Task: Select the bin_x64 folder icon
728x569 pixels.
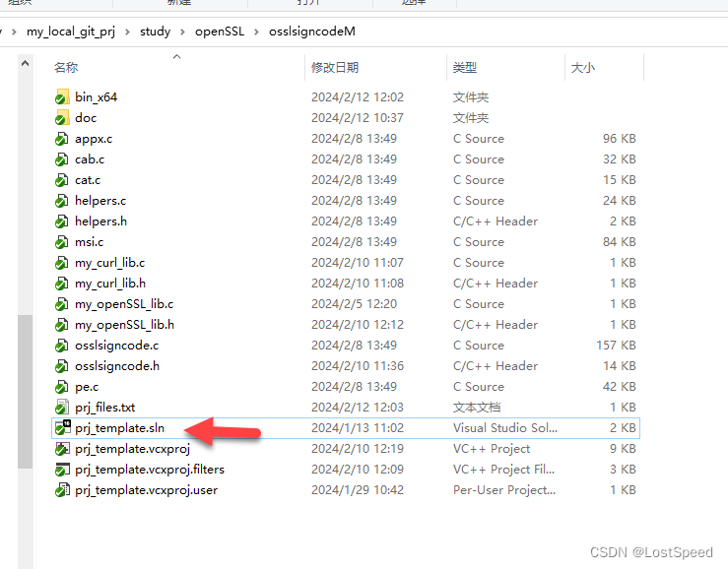Action: point(62,97)
